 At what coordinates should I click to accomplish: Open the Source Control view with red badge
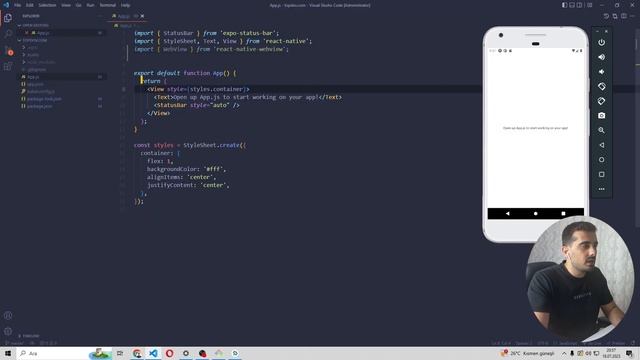tap(8, 50)
